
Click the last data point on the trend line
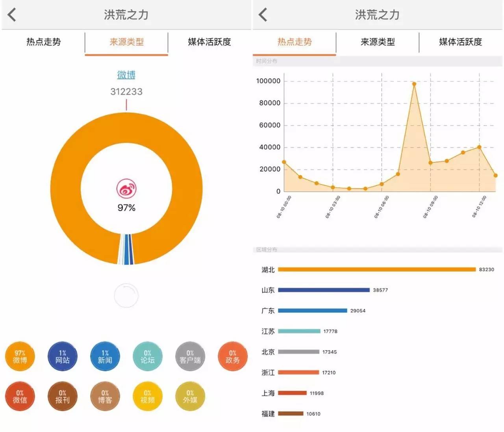pyautogui.click(x=495, y=175)
